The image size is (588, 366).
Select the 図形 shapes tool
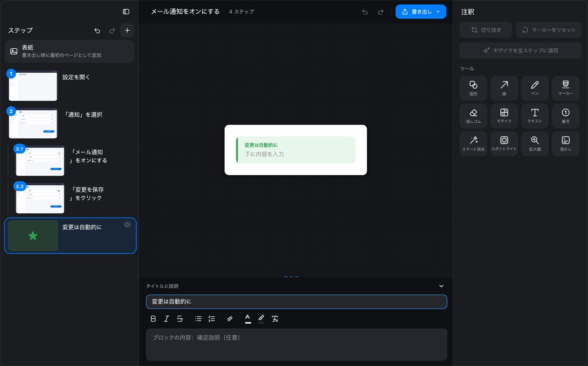point(473,88)
